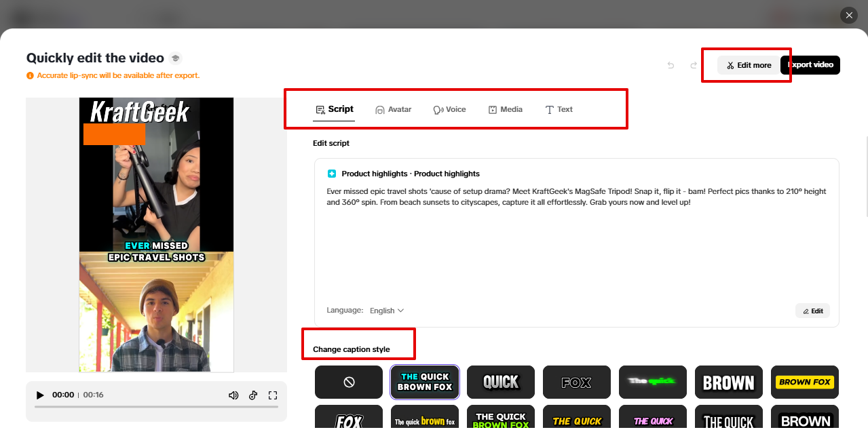Play the video preview
The width and height of the screenshot is (868, 434).
pos(40,395)
